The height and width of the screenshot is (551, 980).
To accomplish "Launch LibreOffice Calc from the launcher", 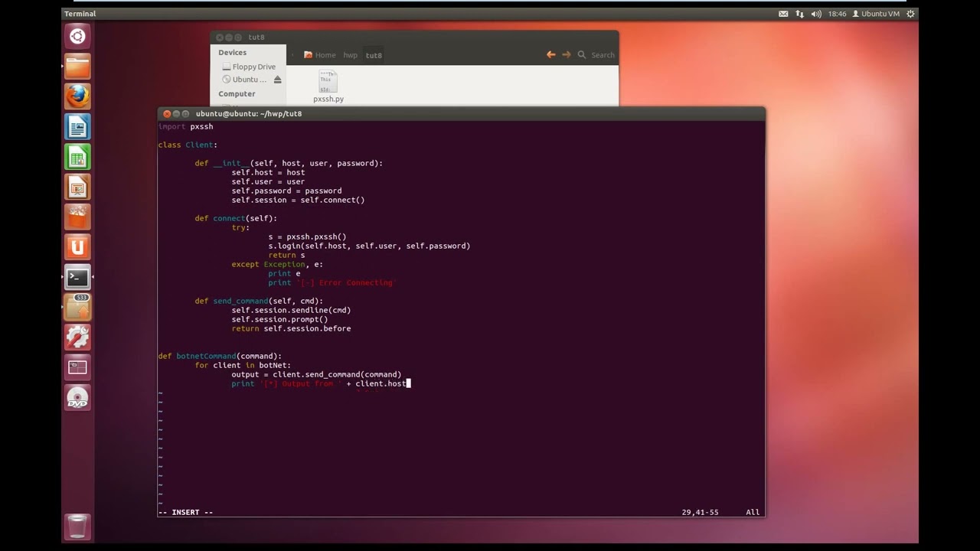I will tap(77, 157).
